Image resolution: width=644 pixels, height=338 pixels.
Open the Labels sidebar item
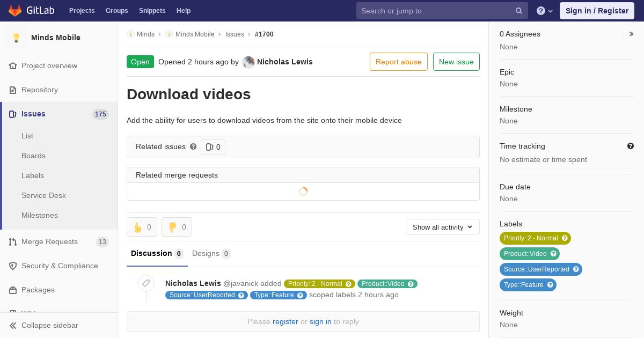(x=33, y=175)
